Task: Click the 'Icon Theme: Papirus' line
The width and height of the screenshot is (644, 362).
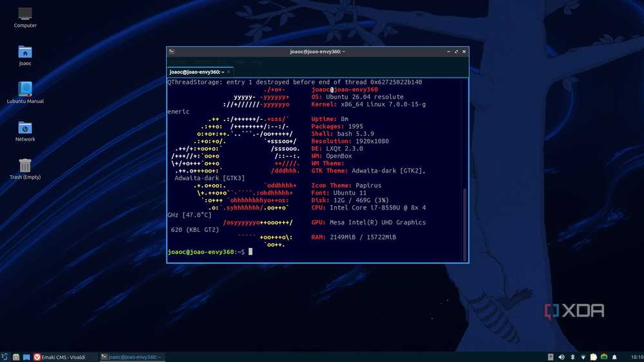Action: [346, 186]
